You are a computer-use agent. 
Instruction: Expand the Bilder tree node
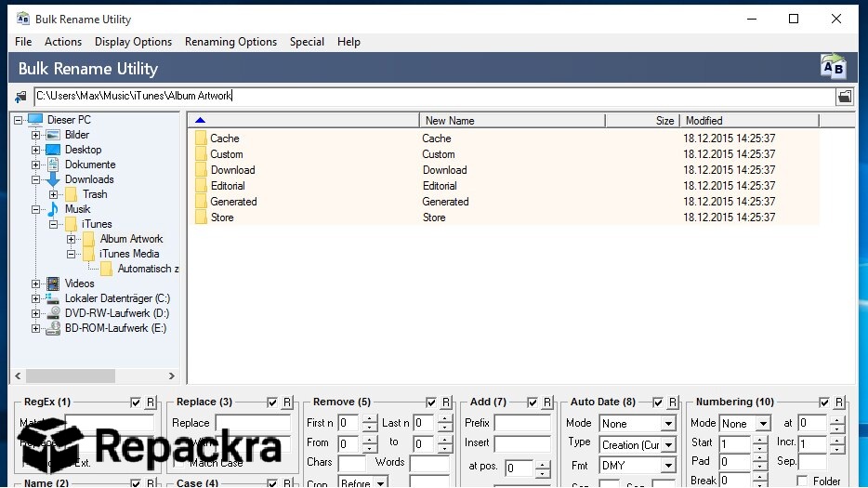(35, 135)
